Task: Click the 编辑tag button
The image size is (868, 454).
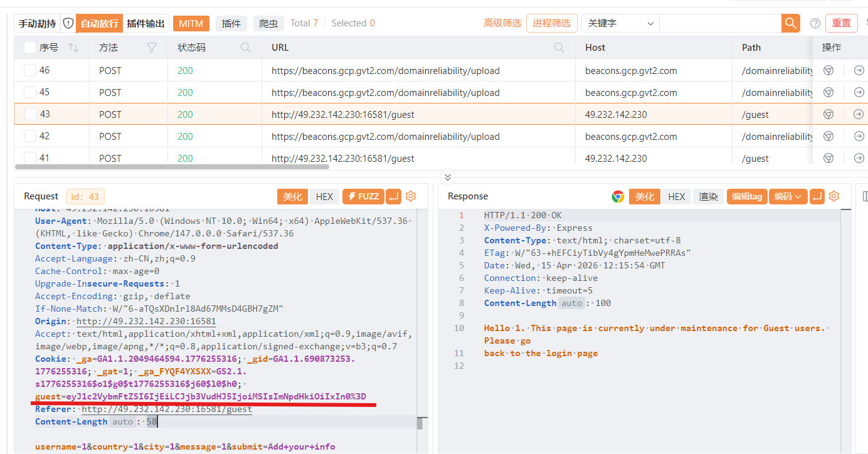Action: point(747,196)
